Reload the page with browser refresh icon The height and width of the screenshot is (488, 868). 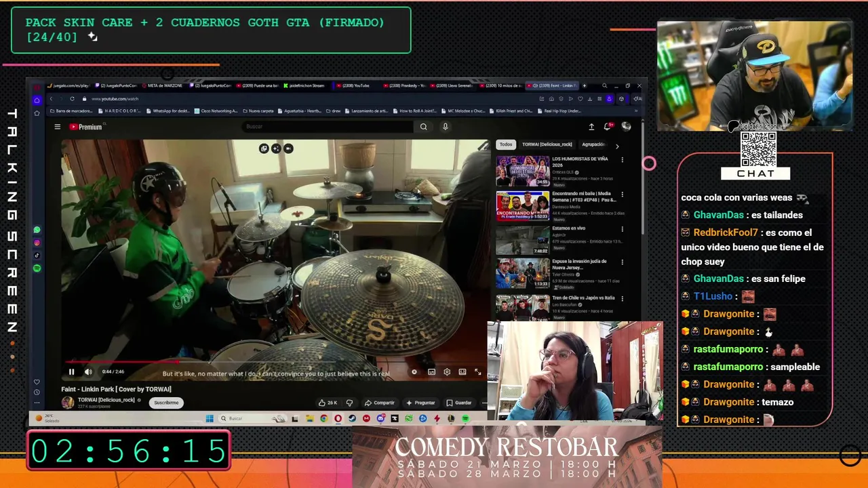coord(72,99)
